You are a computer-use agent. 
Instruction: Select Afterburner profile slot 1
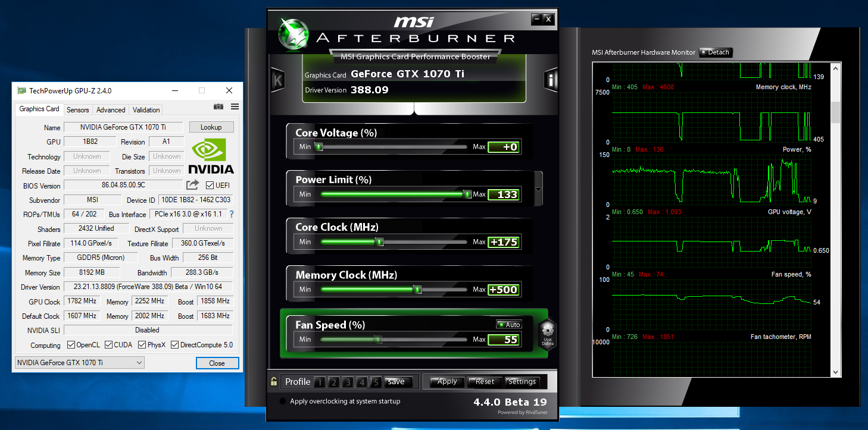[320, 382]
